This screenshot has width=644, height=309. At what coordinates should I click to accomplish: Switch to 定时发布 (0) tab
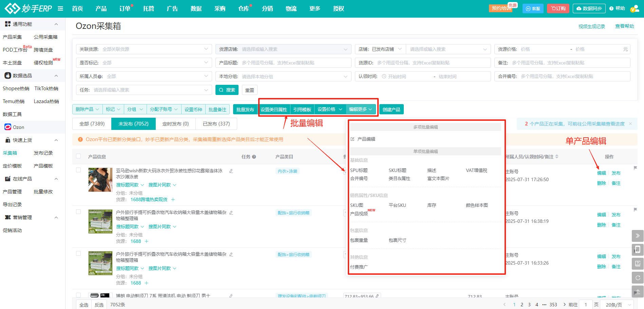pyautogui.click(x=176, y=124)
